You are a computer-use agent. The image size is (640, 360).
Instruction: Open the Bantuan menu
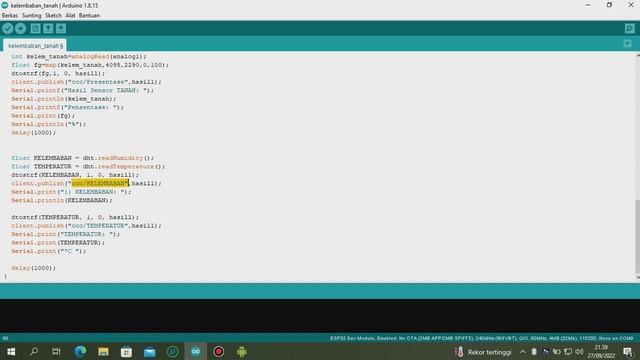tap(89, 16)
